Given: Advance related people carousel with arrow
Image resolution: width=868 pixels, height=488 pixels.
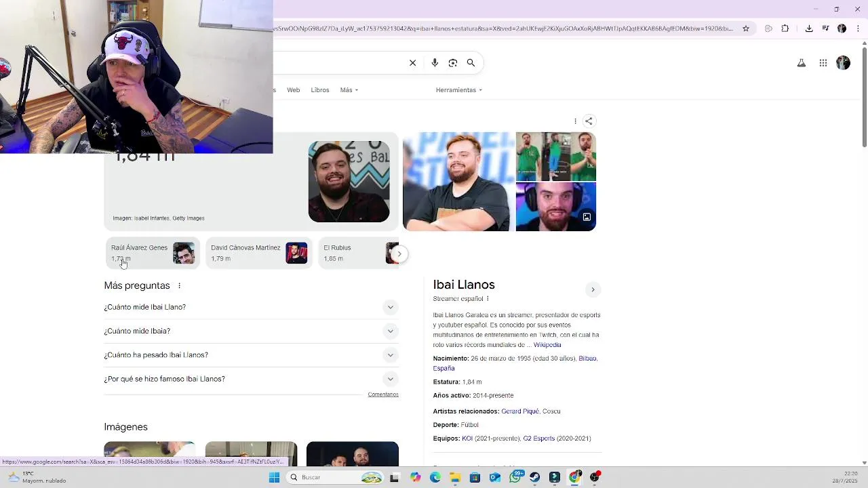Looking at the screenshot, I should pyautogui.click(x=399, y=253).
